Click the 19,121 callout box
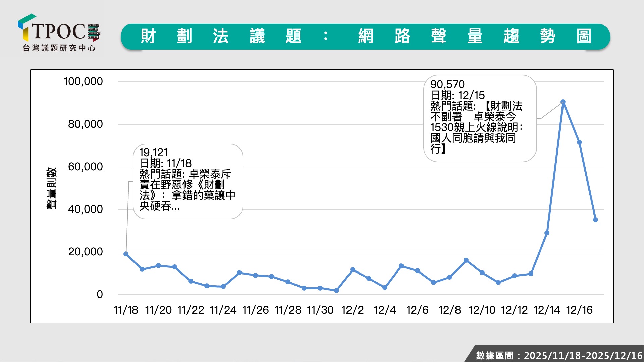The height and width of the screenshot is (362, 644). coord(188,181)
